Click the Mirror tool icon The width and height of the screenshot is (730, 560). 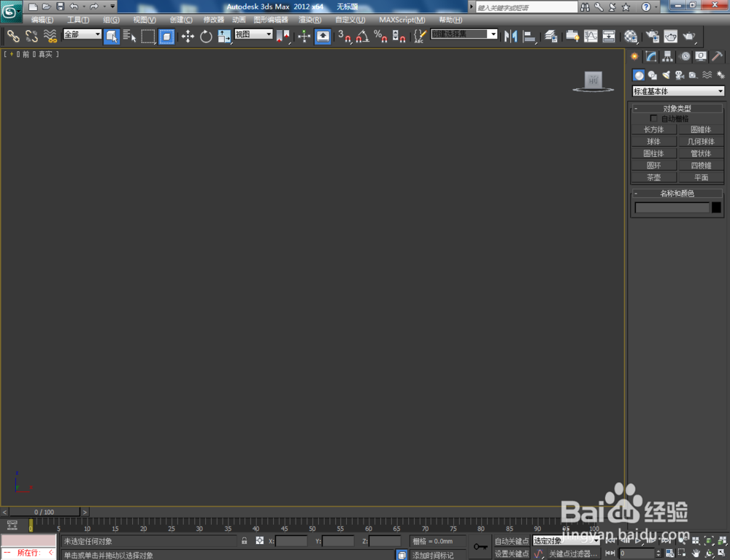(511, 37)
